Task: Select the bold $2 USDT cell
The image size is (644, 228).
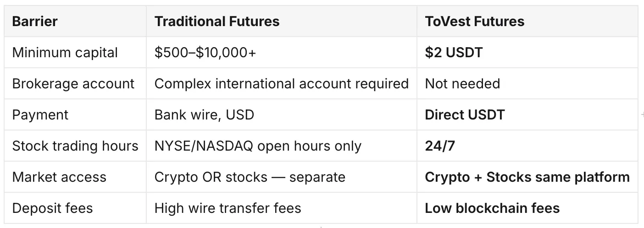Action: click(454, 52)
